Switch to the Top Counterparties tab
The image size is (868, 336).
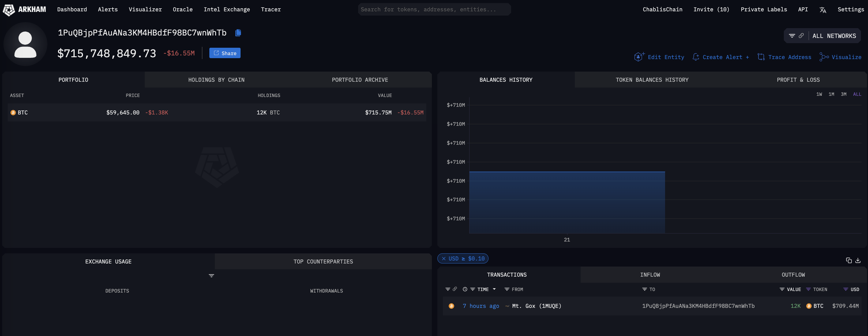(x=323, y=262)
